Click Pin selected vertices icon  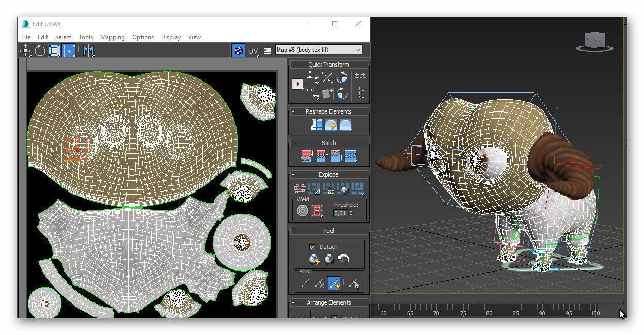pos(306,283)
